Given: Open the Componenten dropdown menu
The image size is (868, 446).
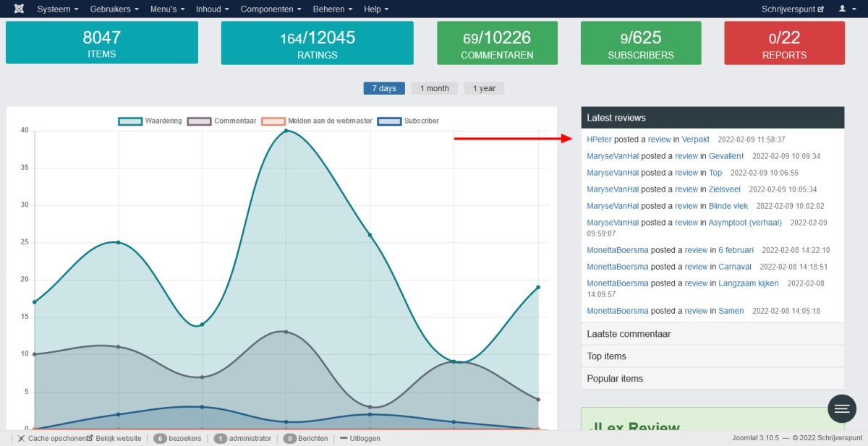Looking at the screenshot, I should (x=271, y=9).
